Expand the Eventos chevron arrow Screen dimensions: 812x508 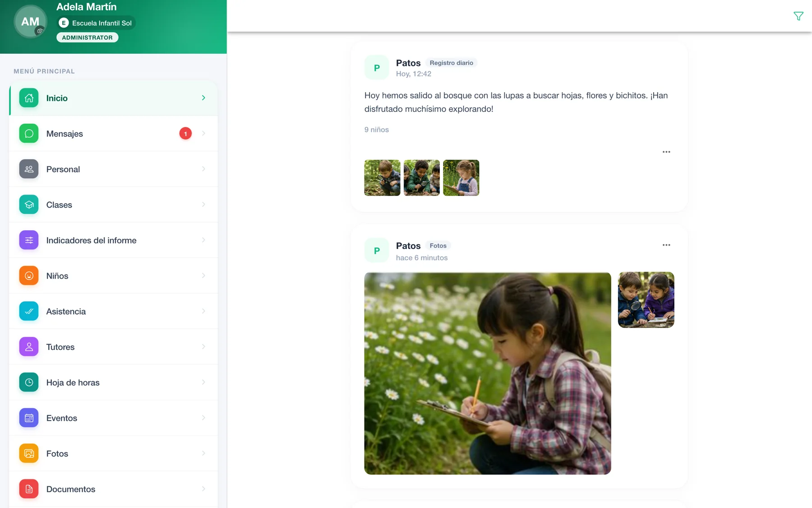click(203, 418)
